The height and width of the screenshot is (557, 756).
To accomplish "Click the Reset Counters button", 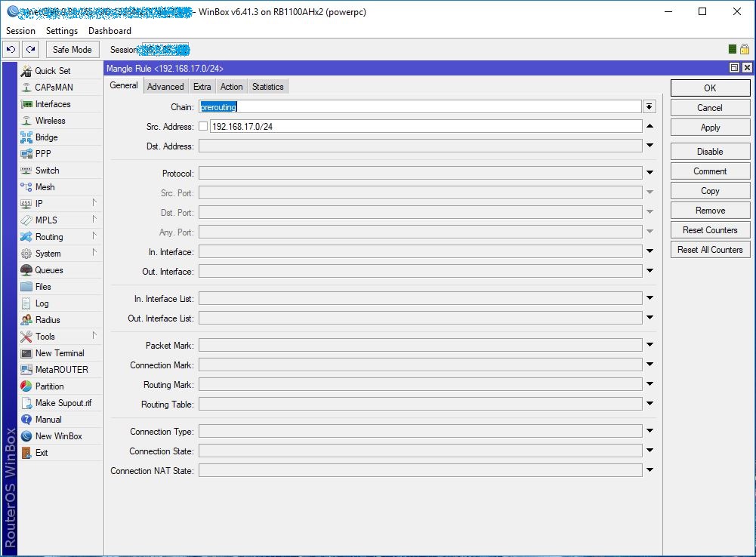I will [x=710, y=230].
